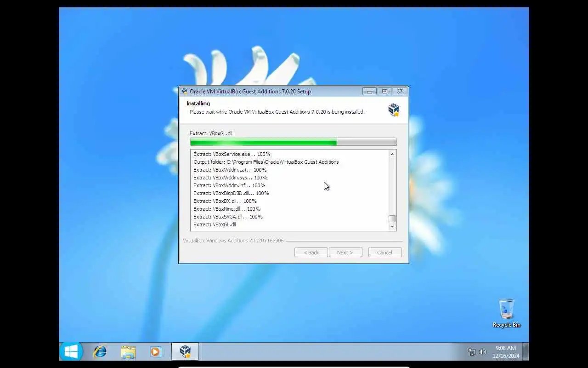Viewport: 588px width, 368px height.
Task: Open the Recycle Bin desktop icon
Action: 506,313
